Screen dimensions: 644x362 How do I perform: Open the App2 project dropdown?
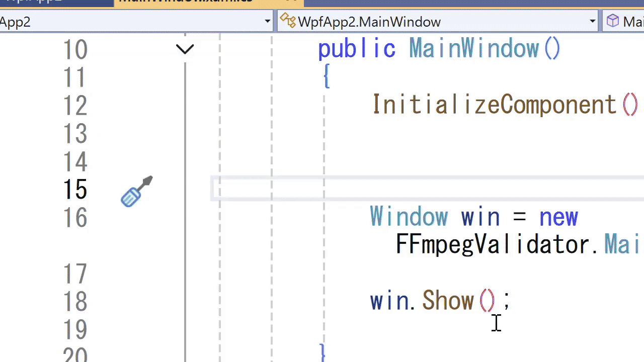267,21
